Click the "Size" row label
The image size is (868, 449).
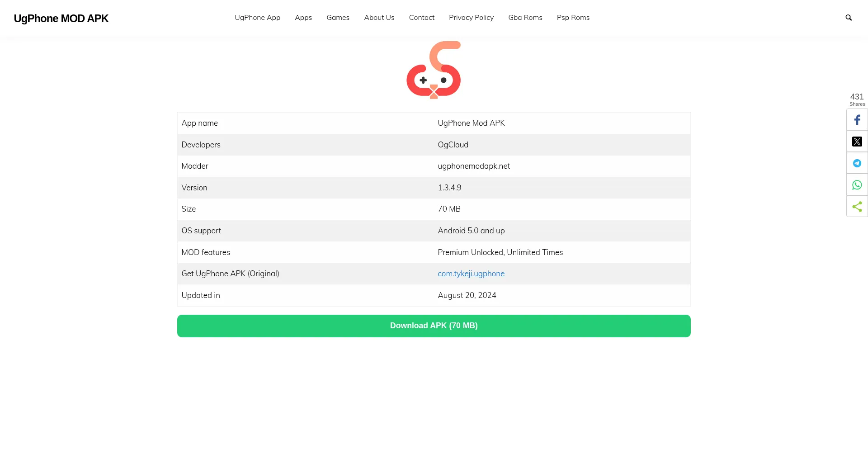click(189, 209)
